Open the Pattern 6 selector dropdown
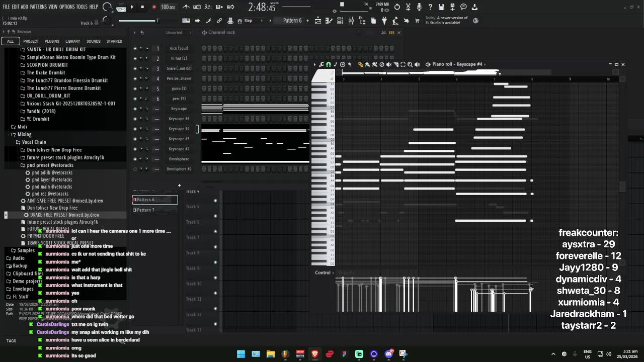The width and height of the screenshot is (644, 362). click(292, 21)
